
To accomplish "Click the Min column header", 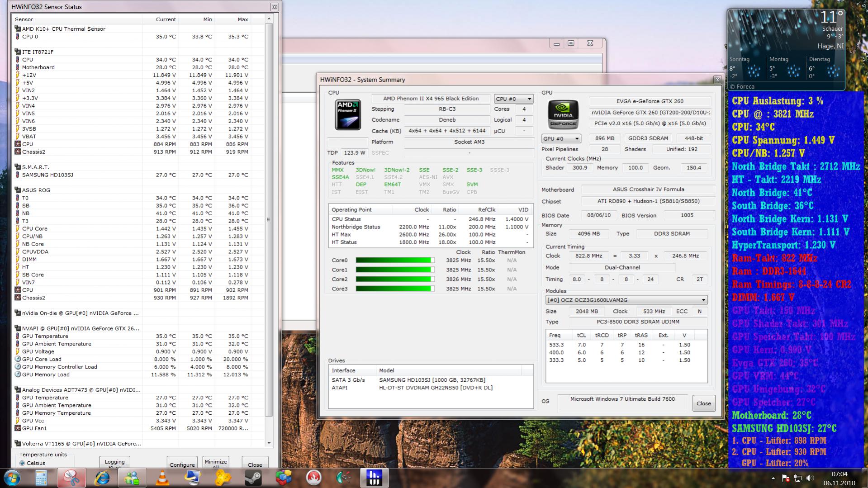I will pos(196,19).
